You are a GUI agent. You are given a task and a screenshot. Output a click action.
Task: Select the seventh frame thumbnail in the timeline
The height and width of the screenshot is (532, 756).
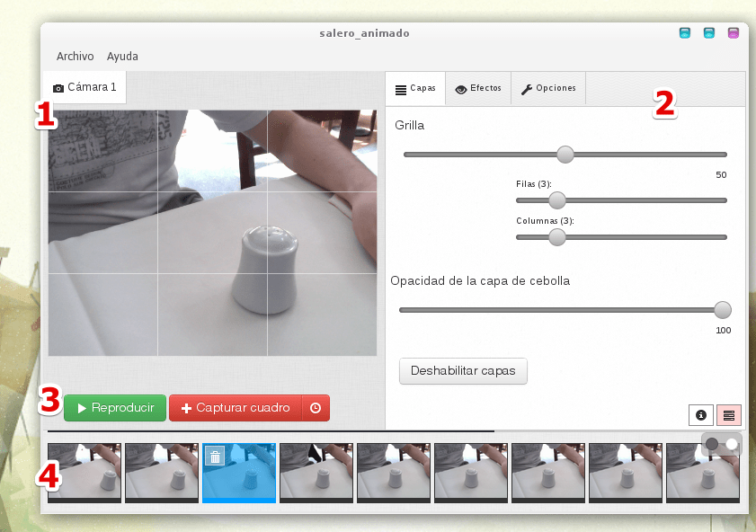548,473
